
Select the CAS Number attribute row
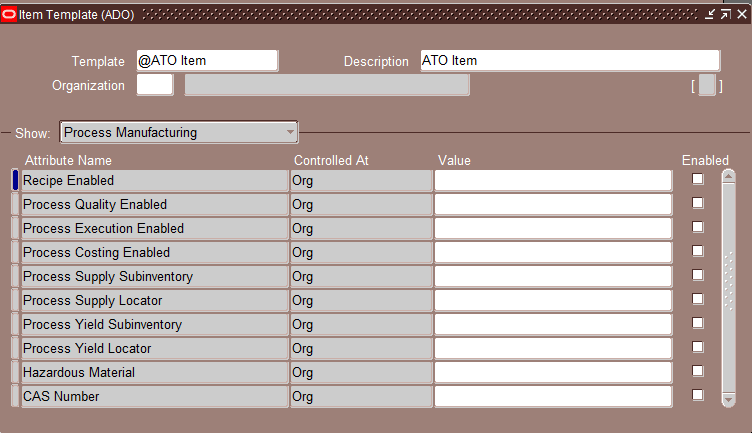tap(155, 397)
